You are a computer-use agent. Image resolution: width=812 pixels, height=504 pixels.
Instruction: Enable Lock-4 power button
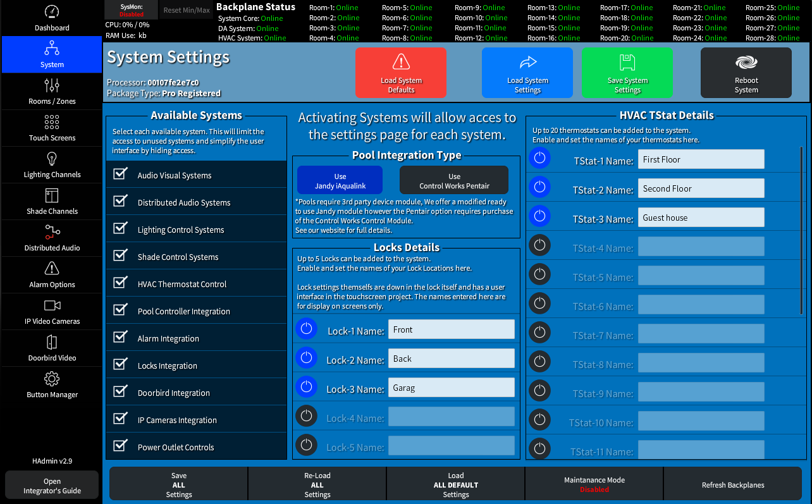point(306,416)
